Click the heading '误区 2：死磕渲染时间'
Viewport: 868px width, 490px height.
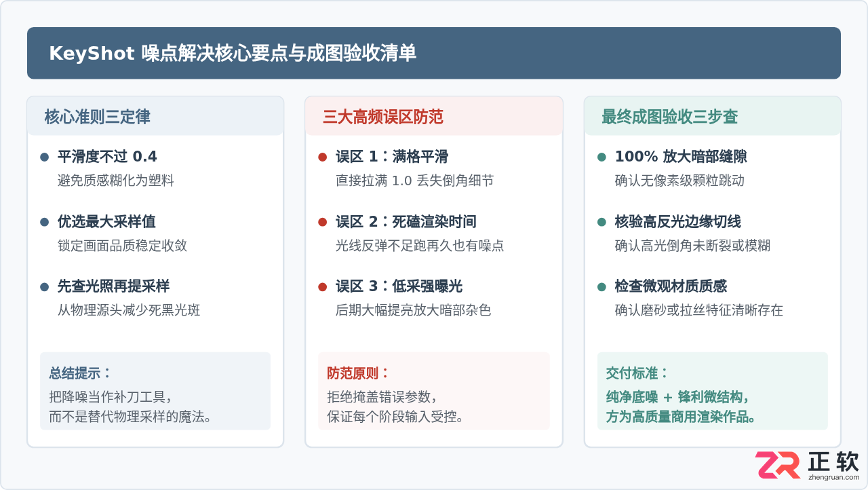coord(406,221)
